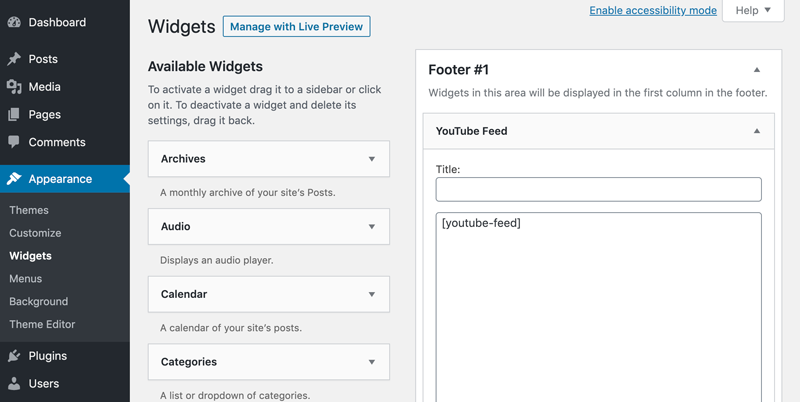Click the Users person icon
Screen dimensions: 800x402
pyautogui.click(x=14, y=383)
